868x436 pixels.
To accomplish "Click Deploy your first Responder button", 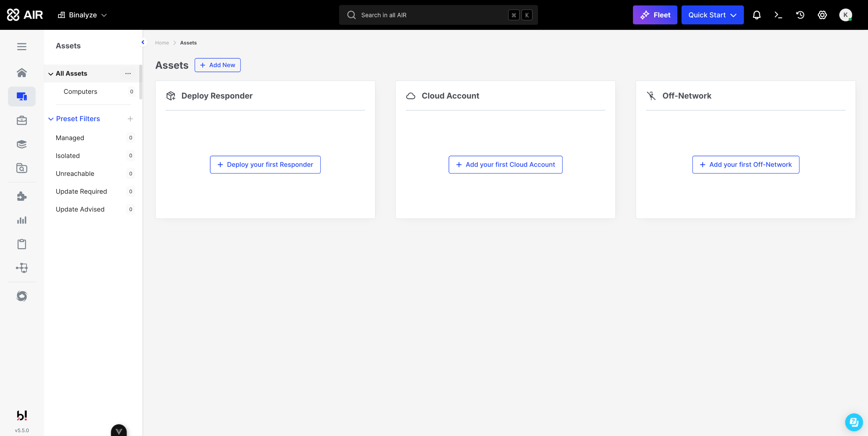I will pos(265,165).
